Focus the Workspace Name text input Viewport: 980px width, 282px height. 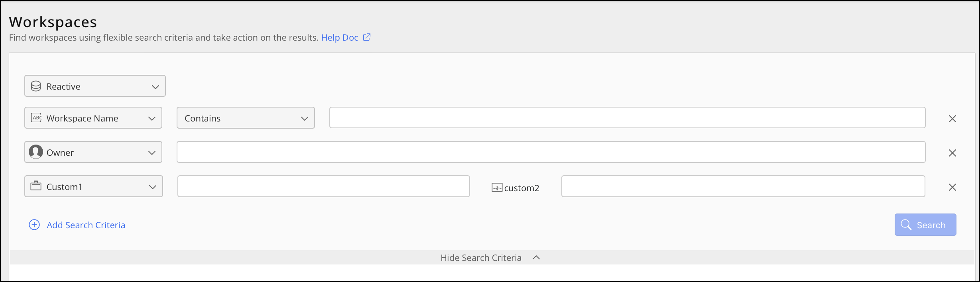[627, 118]
